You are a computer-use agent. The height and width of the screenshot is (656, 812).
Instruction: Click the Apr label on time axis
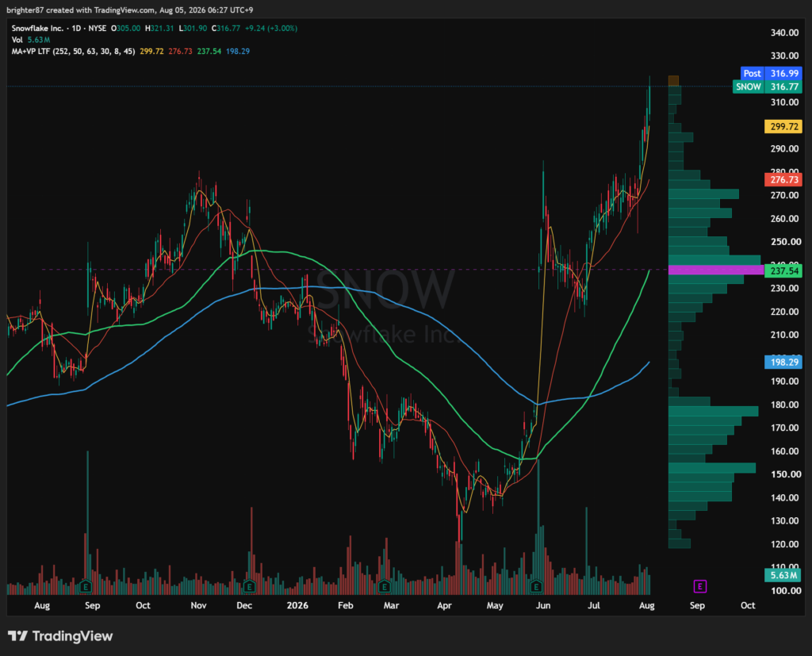click(x=444, y=605)
